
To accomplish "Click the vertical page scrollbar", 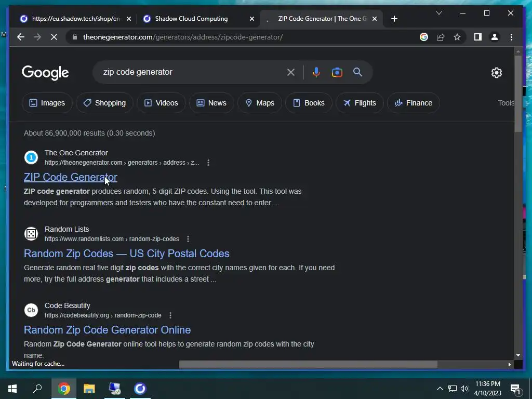I will point(518,94).
